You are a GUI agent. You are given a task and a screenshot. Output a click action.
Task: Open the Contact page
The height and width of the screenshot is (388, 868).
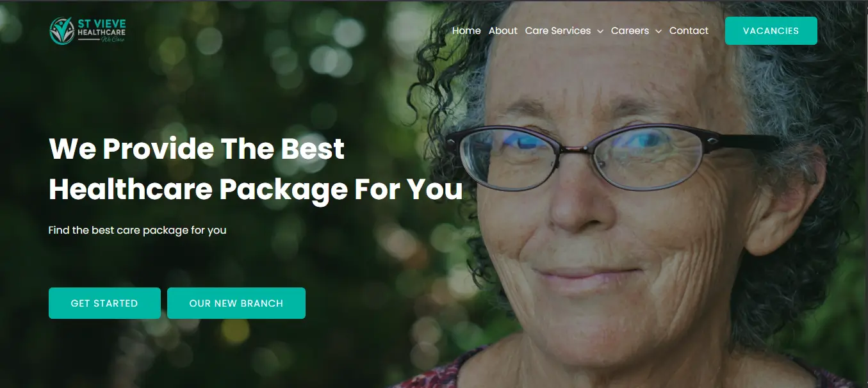coord(689,31)
